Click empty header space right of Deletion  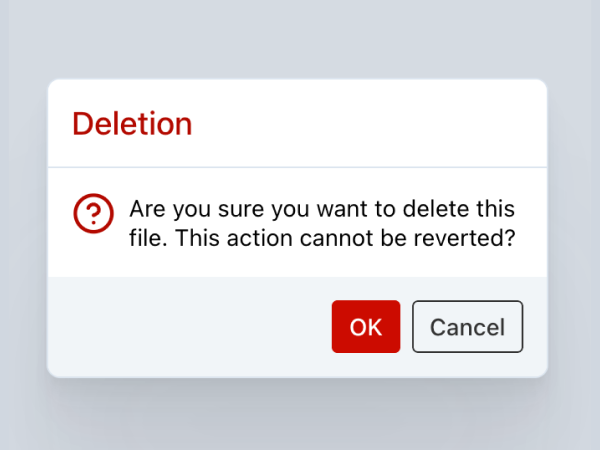click(380, 124)
